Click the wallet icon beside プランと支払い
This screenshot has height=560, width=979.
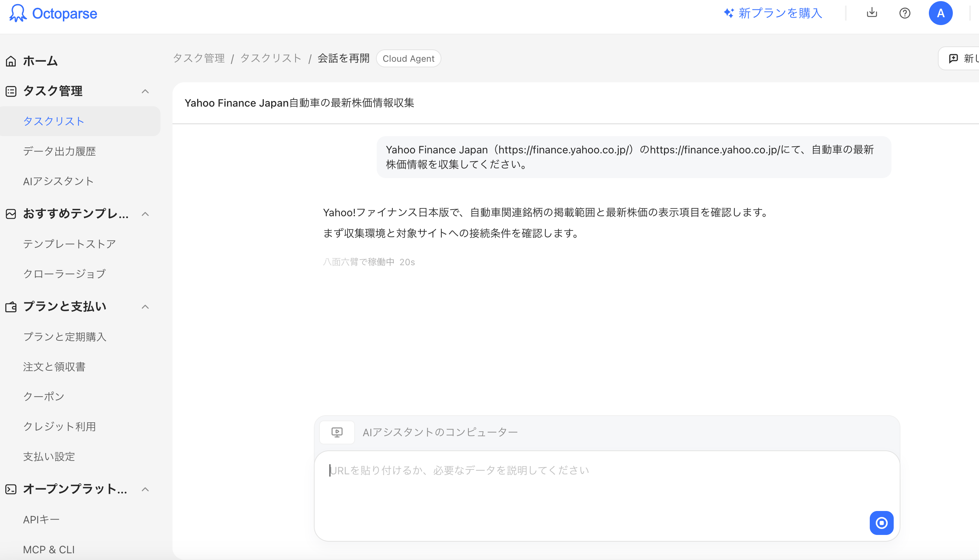11,307
